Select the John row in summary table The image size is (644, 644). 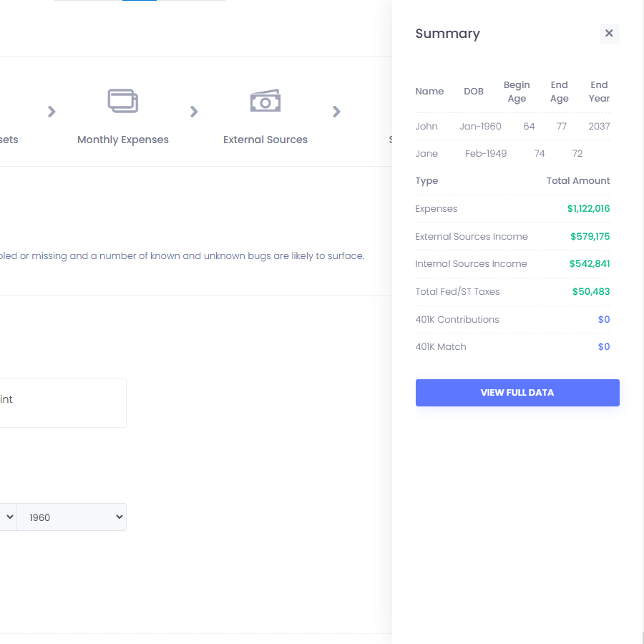pos(512,127)
